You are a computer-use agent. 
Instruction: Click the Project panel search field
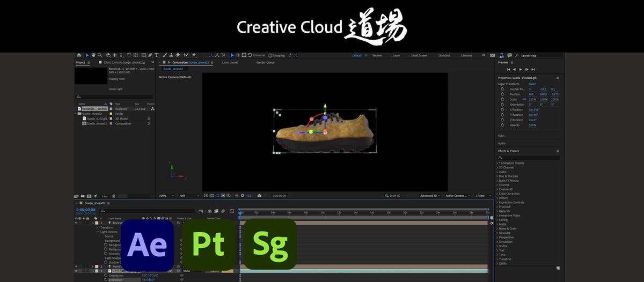coord(114,97)
